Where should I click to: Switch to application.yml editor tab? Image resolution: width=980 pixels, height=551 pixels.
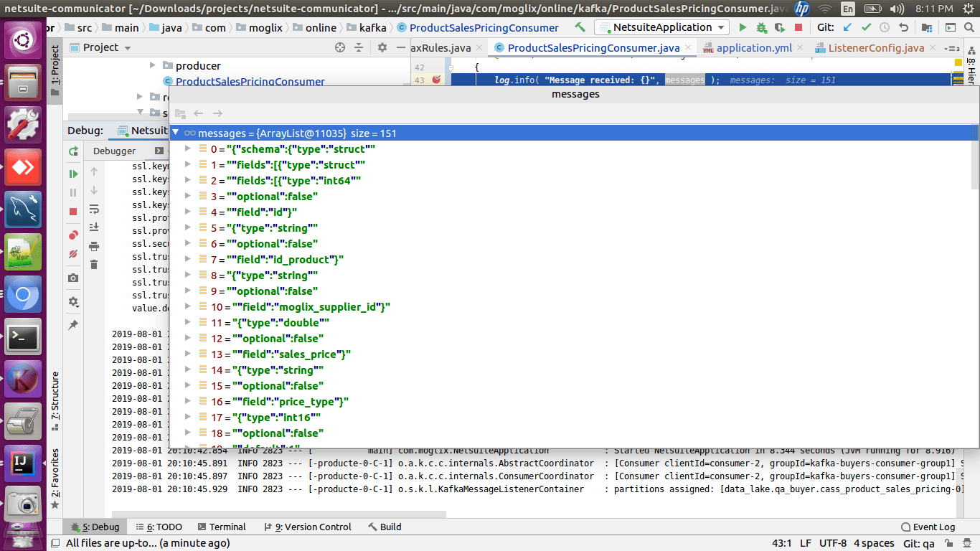click(x=753, y=48)
